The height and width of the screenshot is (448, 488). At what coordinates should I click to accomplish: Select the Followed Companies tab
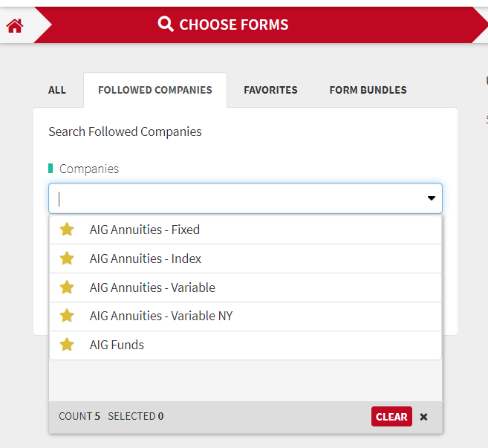(x=155, y=90)
